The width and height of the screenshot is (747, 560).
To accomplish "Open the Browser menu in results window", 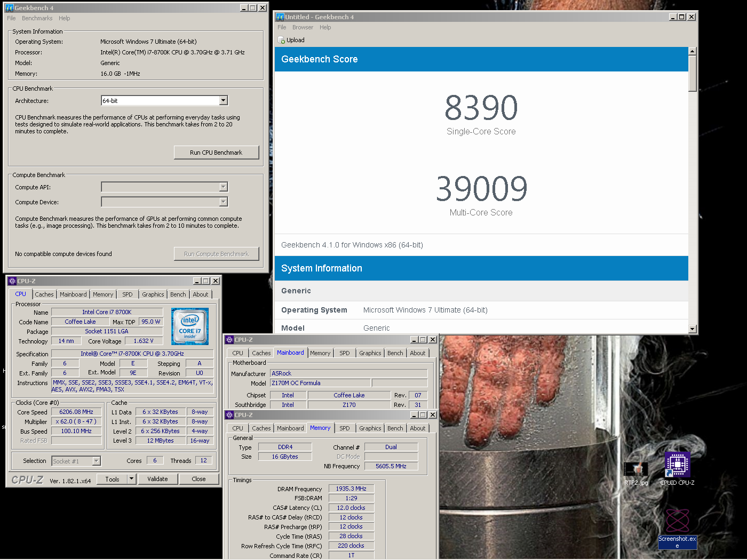I will [x=303, y=27].
